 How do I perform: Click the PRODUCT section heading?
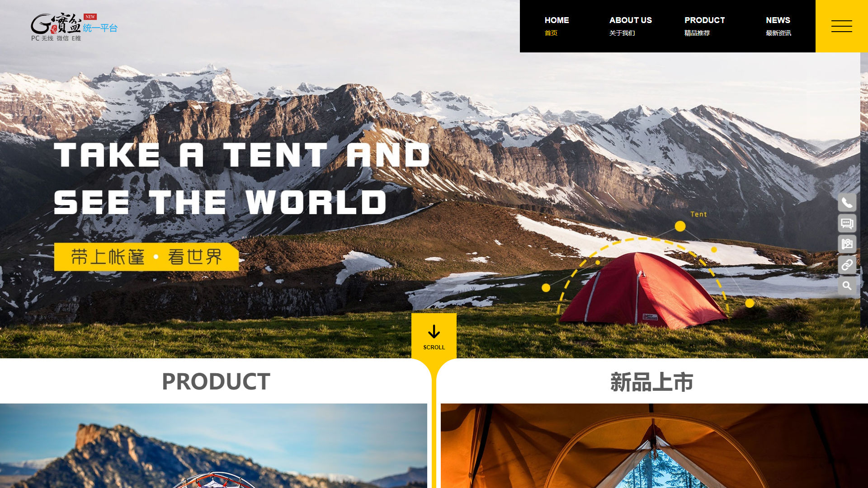point(216,382)
